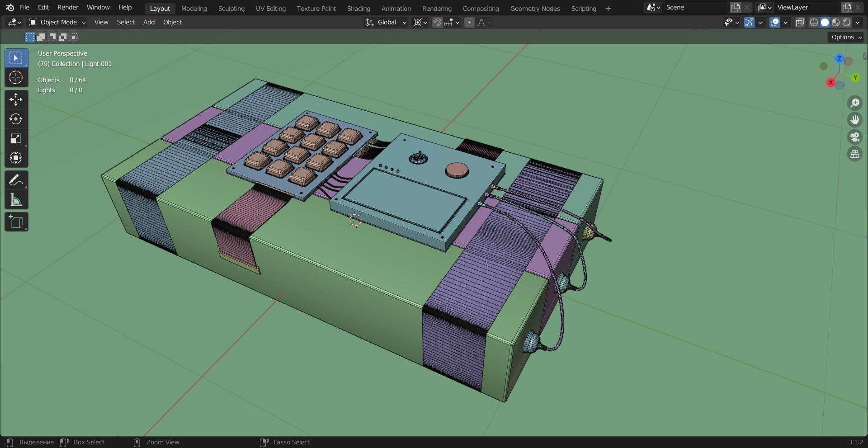Viewport: 868px width, 448px height.
Task: Enable proportional editing
Action: [x=469, y=22]
